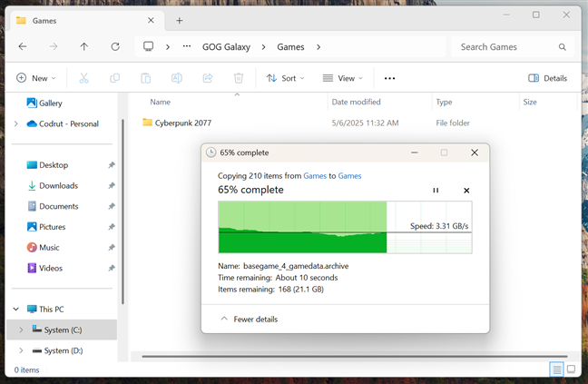Click the Share toolbar icon
Viewport: 588px width, 384px height.
click(x=208, y=78)
